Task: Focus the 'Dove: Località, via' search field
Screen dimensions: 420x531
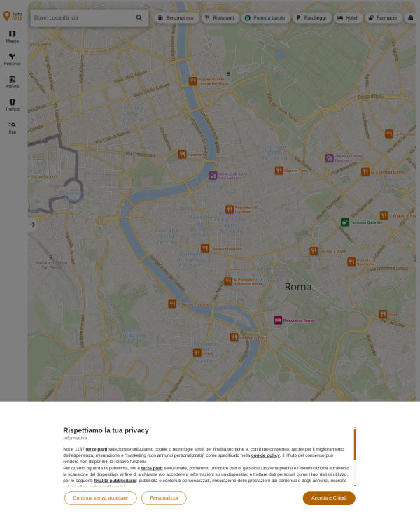Action: (x=83, y=17)
